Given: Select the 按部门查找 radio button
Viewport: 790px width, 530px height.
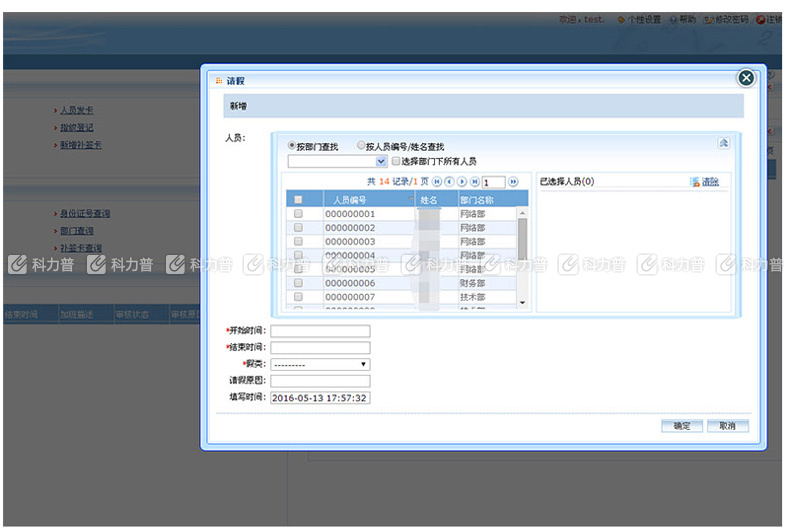Looking at the screenshot, I should (x=292, y=145).
